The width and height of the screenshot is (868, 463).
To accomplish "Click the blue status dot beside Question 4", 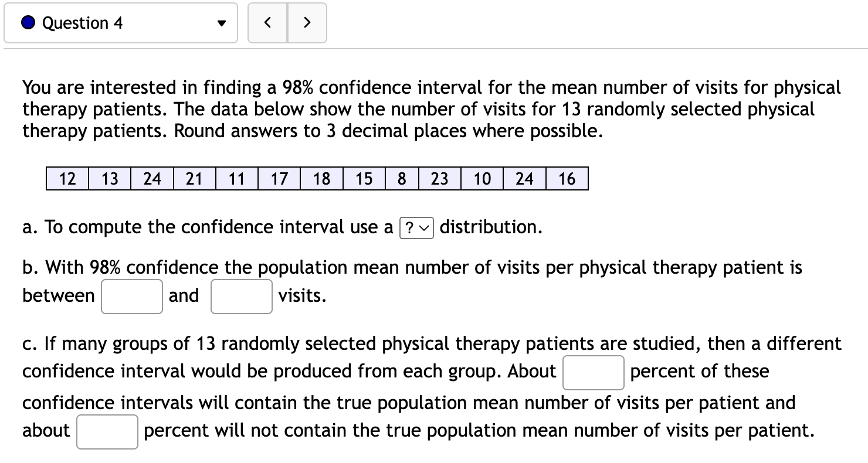I will point(26,22).
